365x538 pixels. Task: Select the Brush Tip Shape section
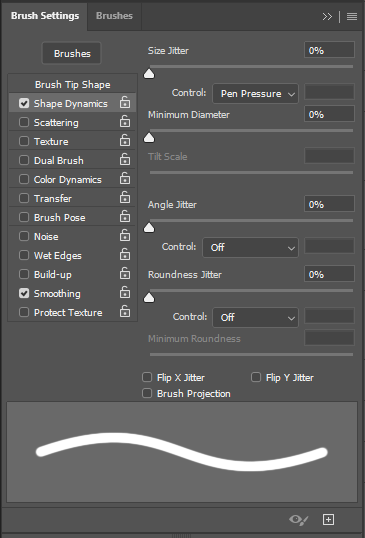tap(72, 84)
